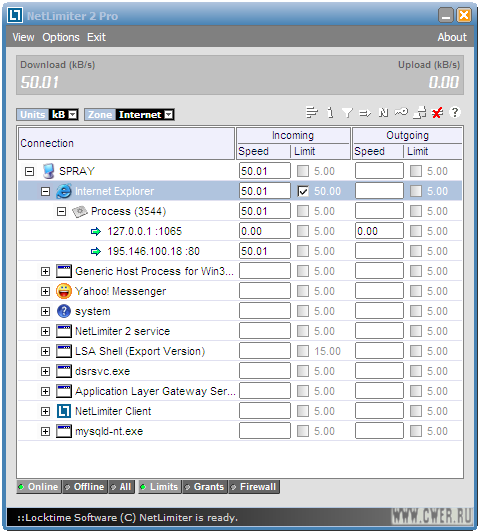Collapse the SPRAY tree node
The height and width of the screenshot is (531, 480).
29,171
